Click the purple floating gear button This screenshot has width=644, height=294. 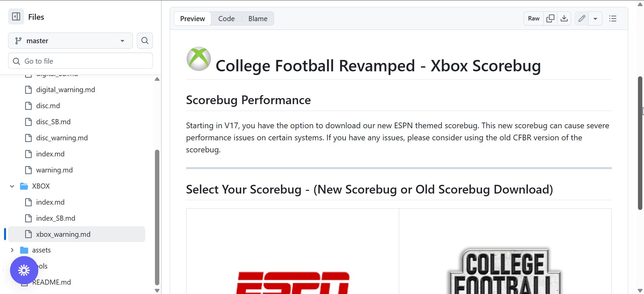(24, 270)
